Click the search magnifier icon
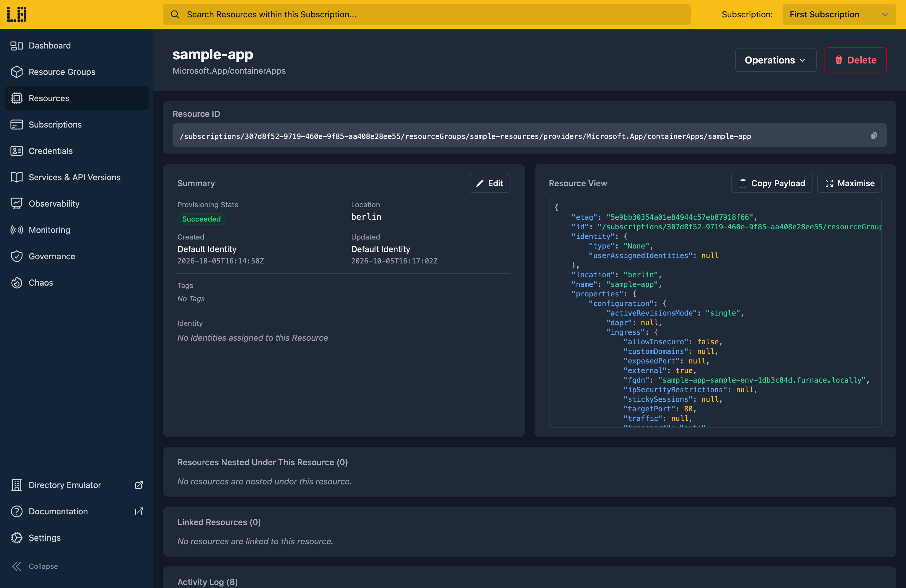Viewport: 906px width, 588px height. coord(175,14)
